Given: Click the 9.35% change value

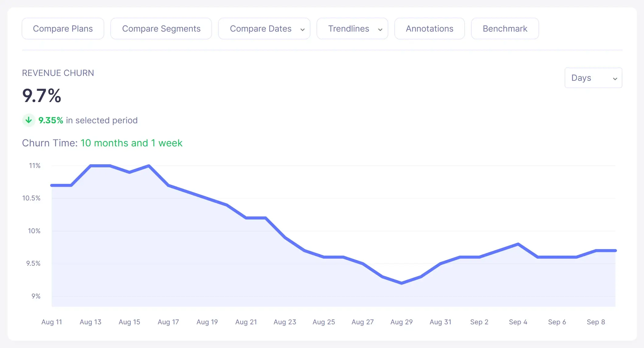Looking at the screenshot, I should 51,120.
